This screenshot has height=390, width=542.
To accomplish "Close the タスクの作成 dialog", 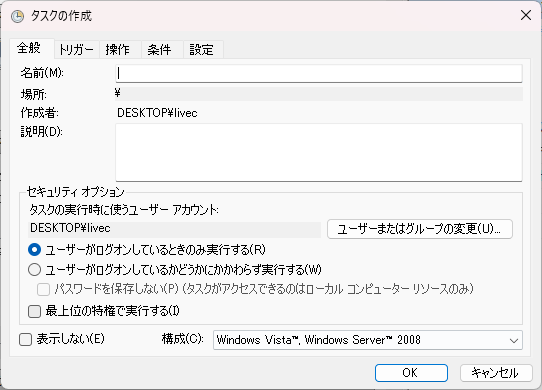I will click(x=526, y=15).
